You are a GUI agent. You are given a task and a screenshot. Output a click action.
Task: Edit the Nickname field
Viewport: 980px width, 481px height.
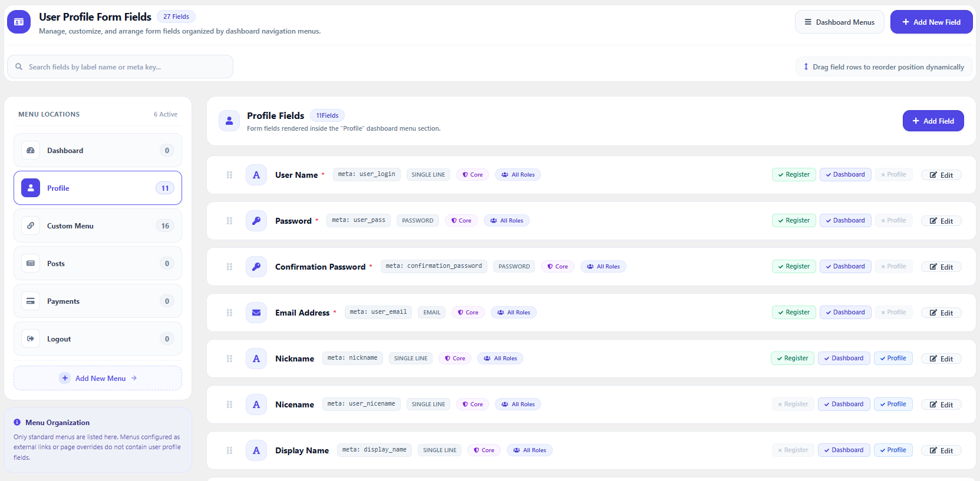(941, 359)
